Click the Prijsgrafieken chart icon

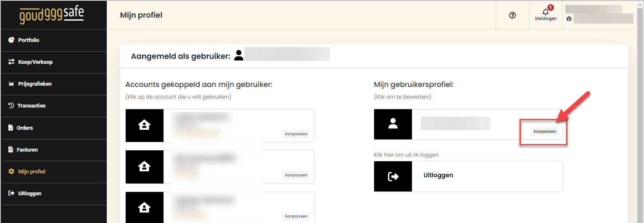click(11, 84)
